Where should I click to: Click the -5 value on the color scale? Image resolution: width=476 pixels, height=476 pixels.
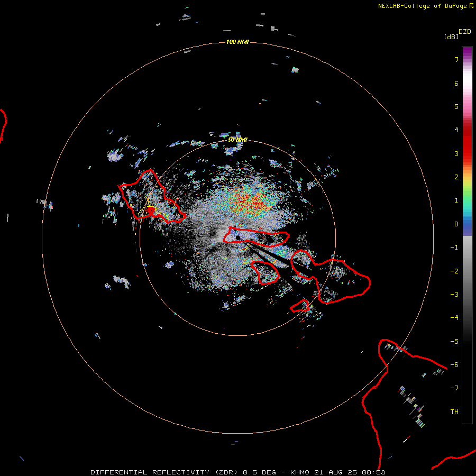click(x=454, y=342)
